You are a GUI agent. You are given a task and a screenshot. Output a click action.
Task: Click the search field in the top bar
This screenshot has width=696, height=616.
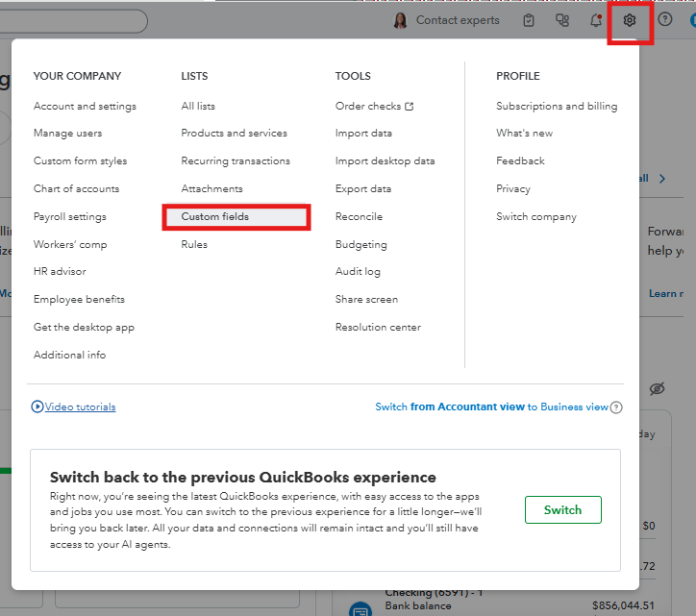tap(73, 21)
